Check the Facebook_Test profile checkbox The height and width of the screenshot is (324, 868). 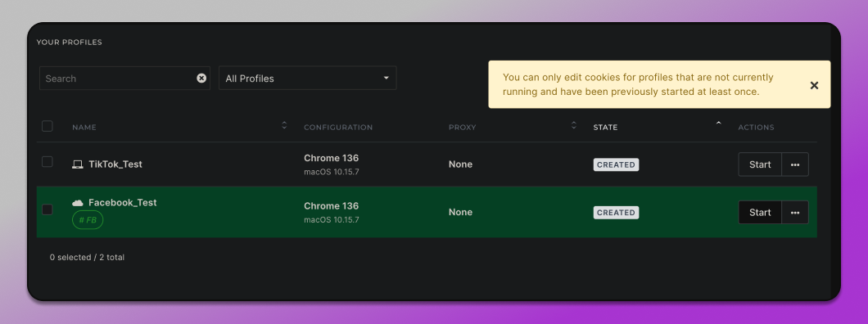coord(47,209)
